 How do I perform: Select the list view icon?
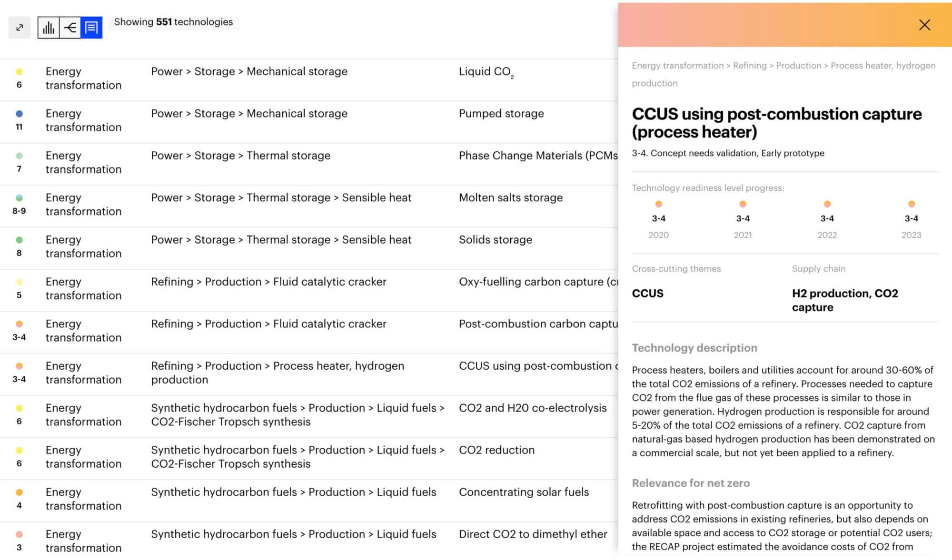[x=91, y=28]
